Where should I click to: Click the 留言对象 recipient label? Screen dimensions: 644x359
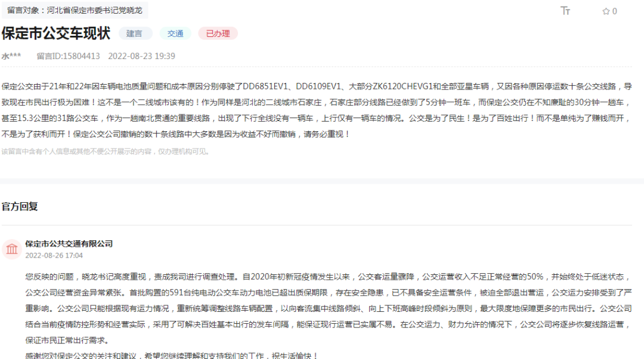pos(75,10)
